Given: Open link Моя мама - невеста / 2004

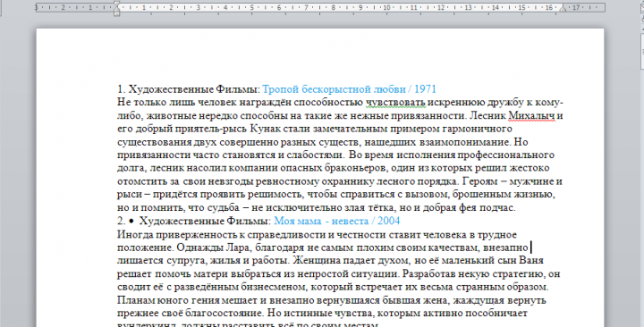Looking at the screenshot, I should coord(337,222).
